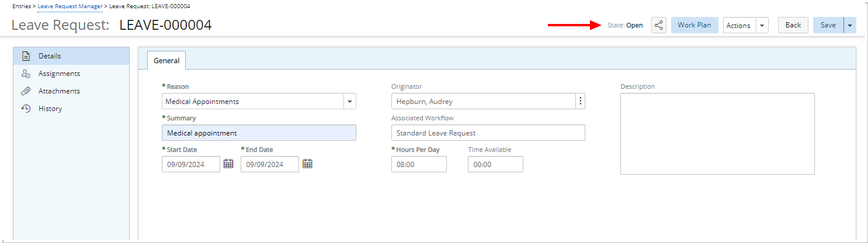Go to Leave Request Manager breadcrumb
The width and height of the screenshot is (868, 243).
(70, 6)
